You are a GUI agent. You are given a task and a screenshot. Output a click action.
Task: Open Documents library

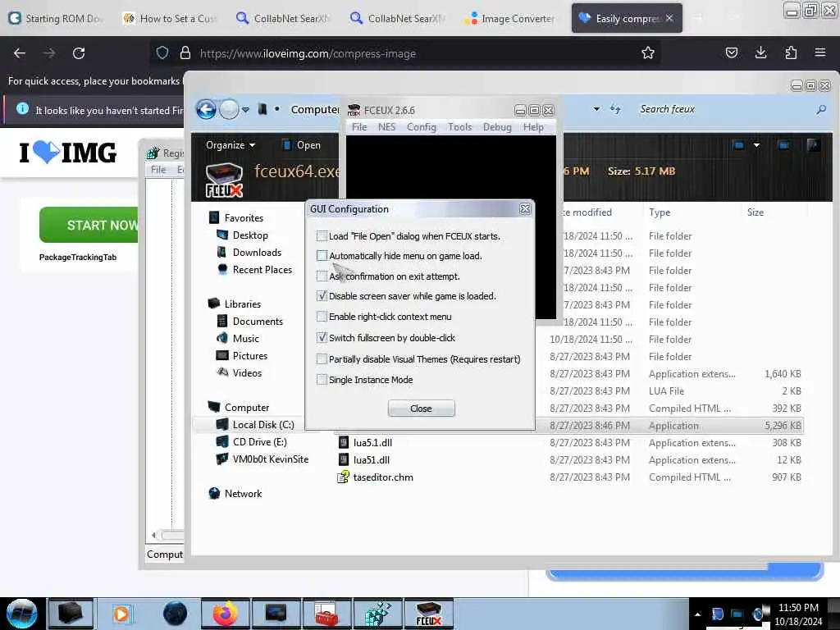point(249,321)
